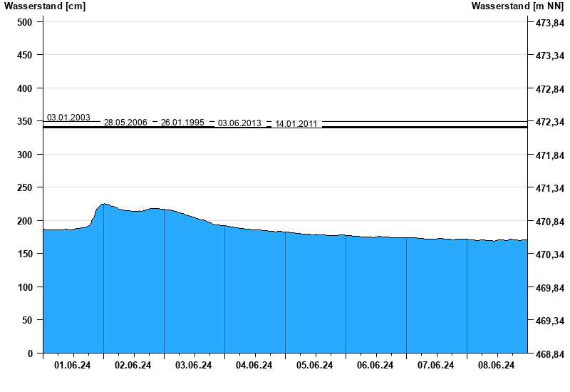The height and width of the screenshot is (392, 570).
Task: Click the 471,34 value on right axis
Action: [x=550, y=189]
